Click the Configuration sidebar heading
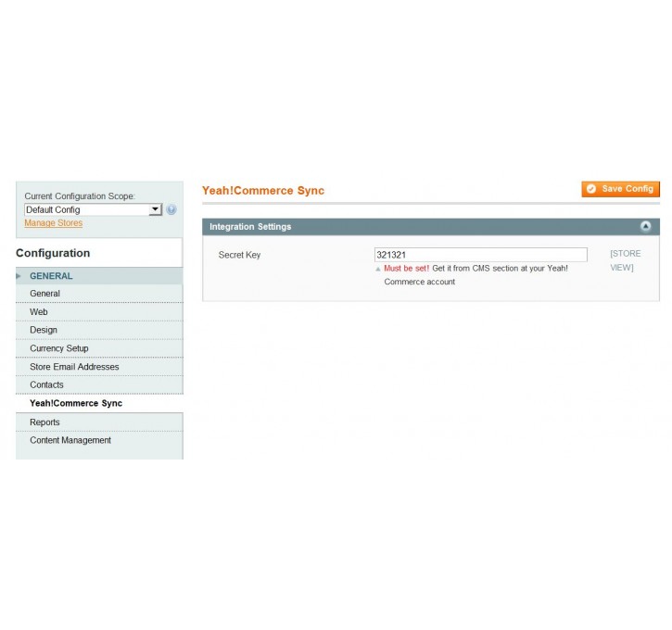The image size is (672, 630). pyautogui.click(x=53, y=253)
